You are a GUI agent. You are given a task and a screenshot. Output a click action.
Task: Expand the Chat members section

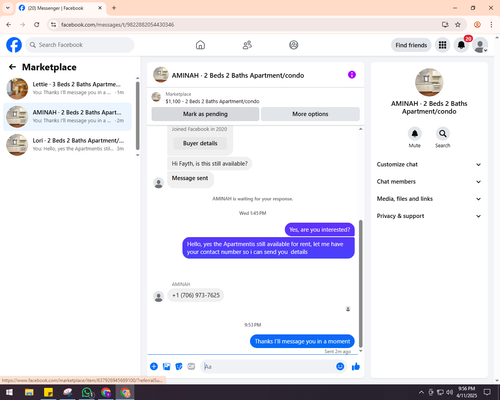tap(429, 182)
